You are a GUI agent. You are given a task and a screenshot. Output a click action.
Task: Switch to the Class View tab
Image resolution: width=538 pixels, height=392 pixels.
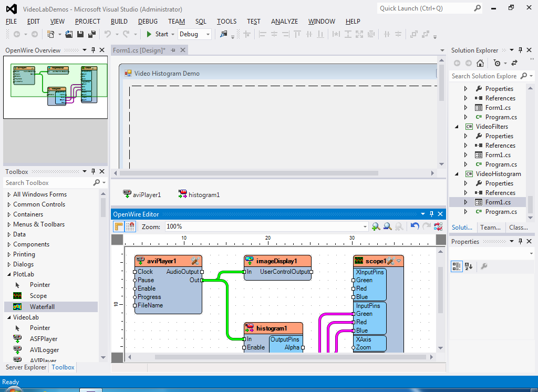(519, 227)
